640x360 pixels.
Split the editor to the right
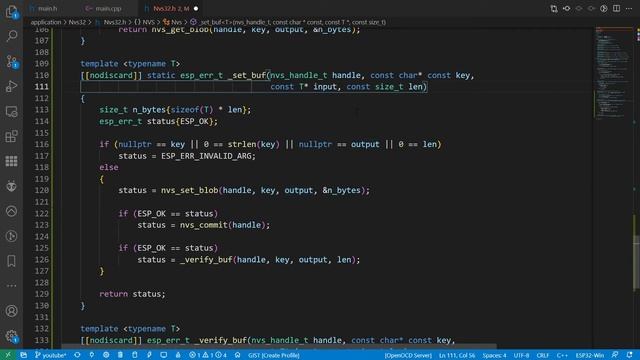pos(616,9)
